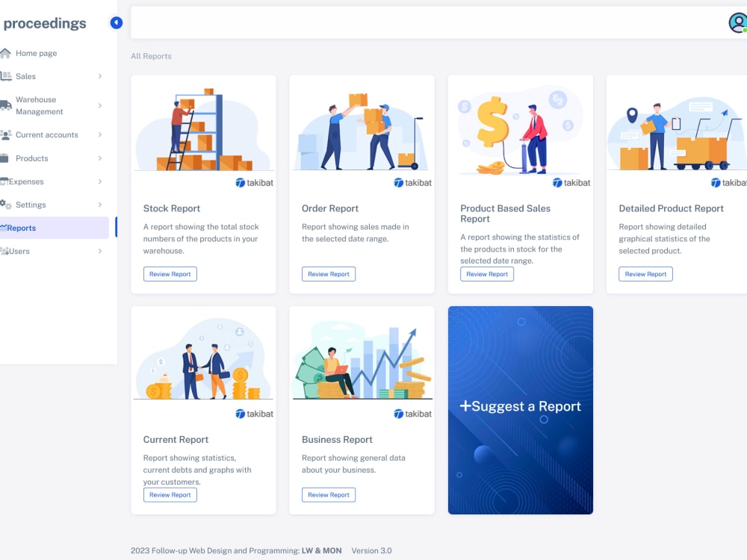Click the Product Based Sales Report title
Viewport: 747px width, 560px height.
click(x=506, y=214)
